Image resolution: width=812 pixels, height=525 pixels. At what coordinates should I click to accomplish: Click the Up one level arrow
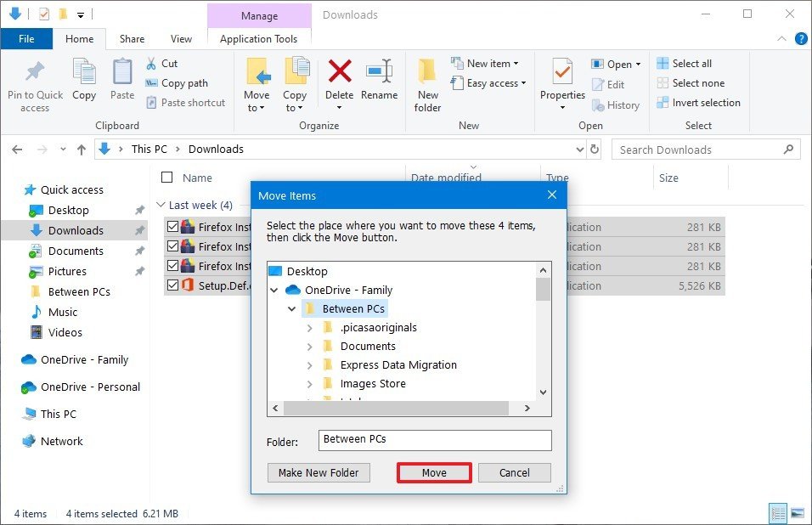(x=82, y=150)
